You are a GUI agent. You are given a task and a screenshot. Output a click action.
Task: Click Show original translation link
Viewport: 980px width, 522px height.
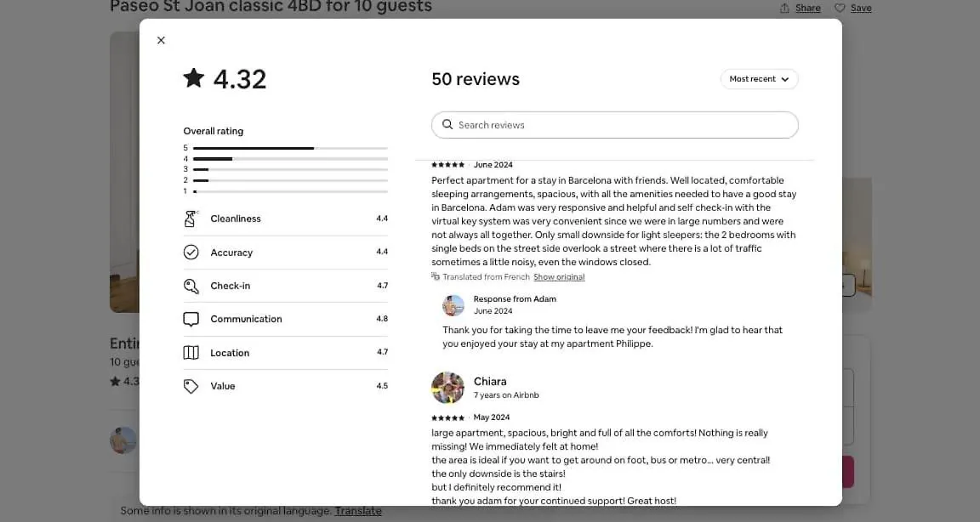(559, 277)
